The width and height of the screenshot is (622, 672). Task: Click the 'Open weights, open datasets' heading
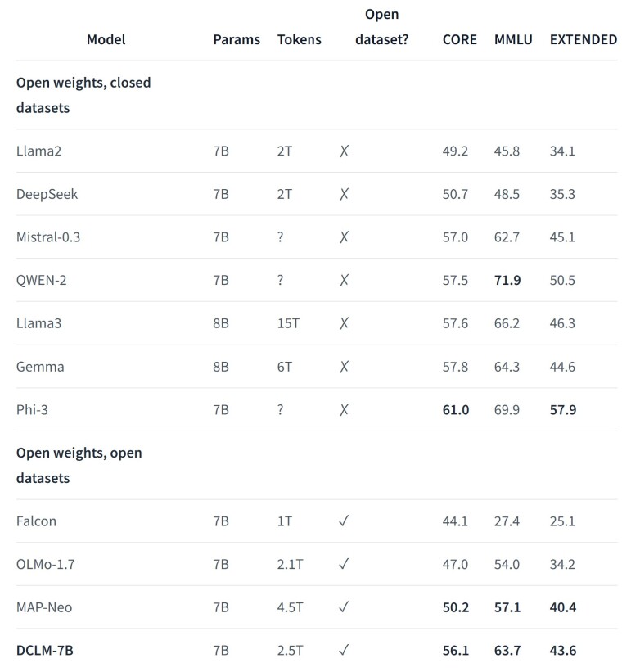tap(79, 465)
